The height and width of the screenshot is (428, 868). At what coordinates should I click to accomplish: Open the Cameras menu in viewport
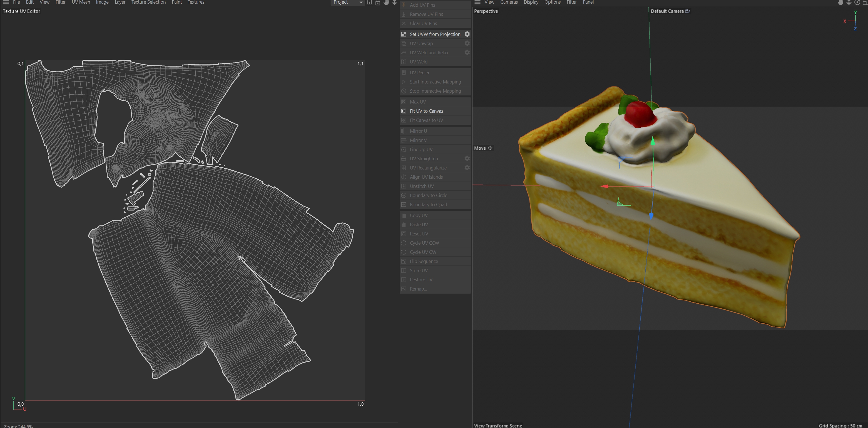509,2
